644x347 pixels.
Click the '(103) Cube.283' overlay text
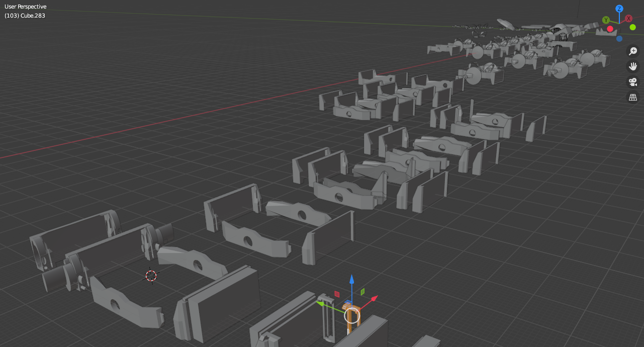[x=25, y=16]
